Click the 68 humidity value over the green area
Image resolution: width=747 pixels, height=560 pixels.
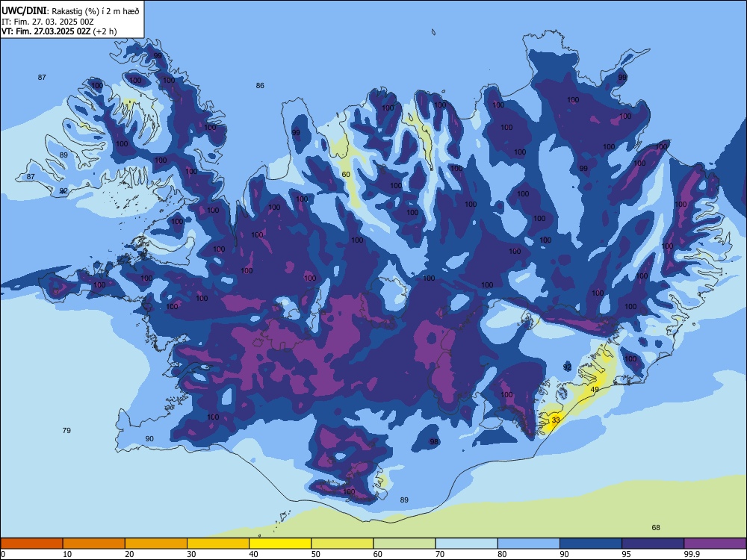656,528
